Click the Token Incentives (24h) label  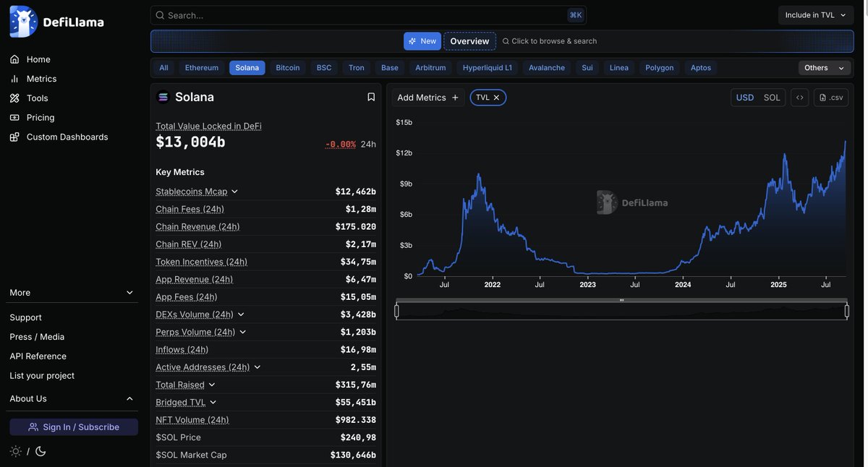202,262
